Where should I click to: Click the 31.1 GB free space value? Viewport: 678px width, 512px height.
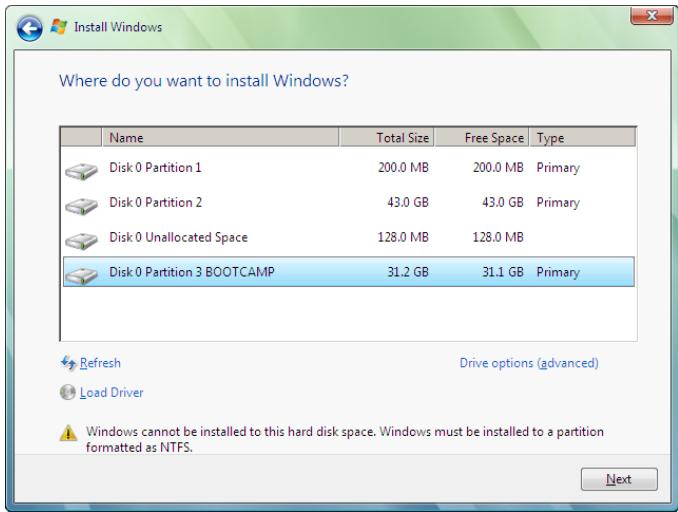click(503, 272)
